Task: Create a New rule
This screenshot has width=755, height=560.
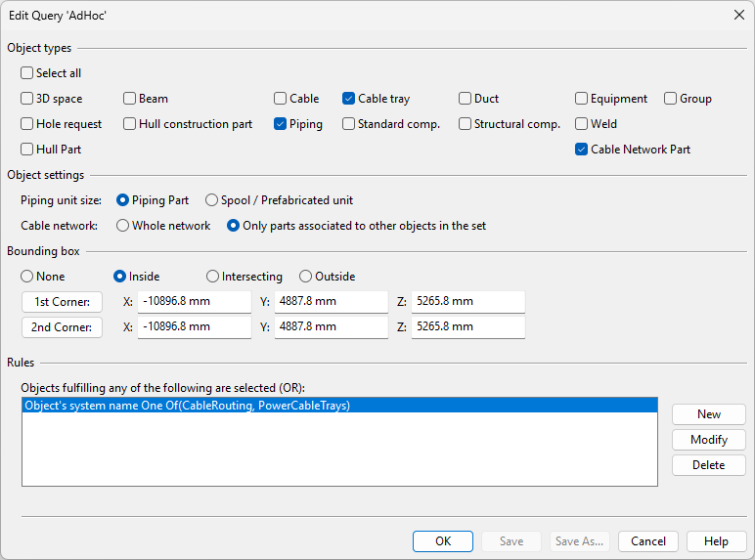Action: pos(708,414)
